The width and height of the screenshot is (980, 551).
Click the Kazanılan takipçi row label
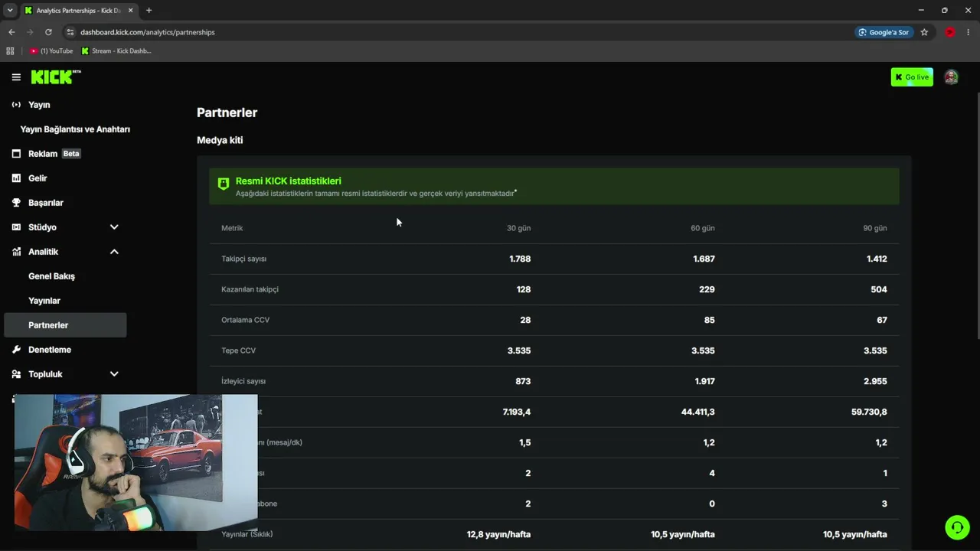(250, 289)
